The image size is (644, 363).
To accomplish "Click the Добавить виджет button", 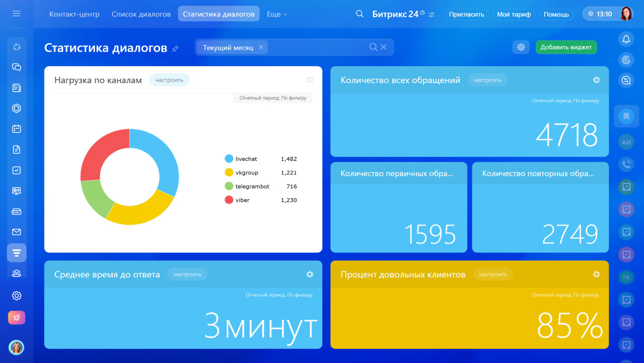I will [x=566, y=47].
